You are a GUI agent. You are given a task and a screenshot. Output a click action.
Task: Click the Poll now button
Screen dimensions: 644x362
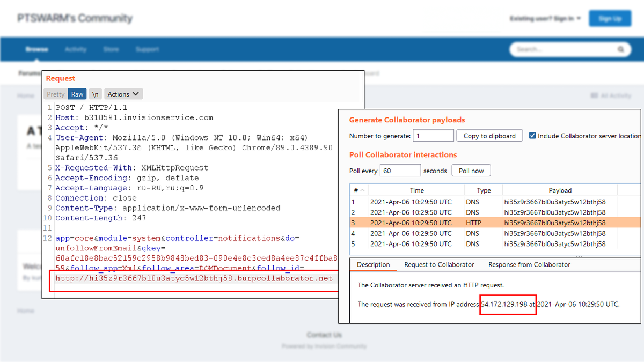click(x=471, y=171)
